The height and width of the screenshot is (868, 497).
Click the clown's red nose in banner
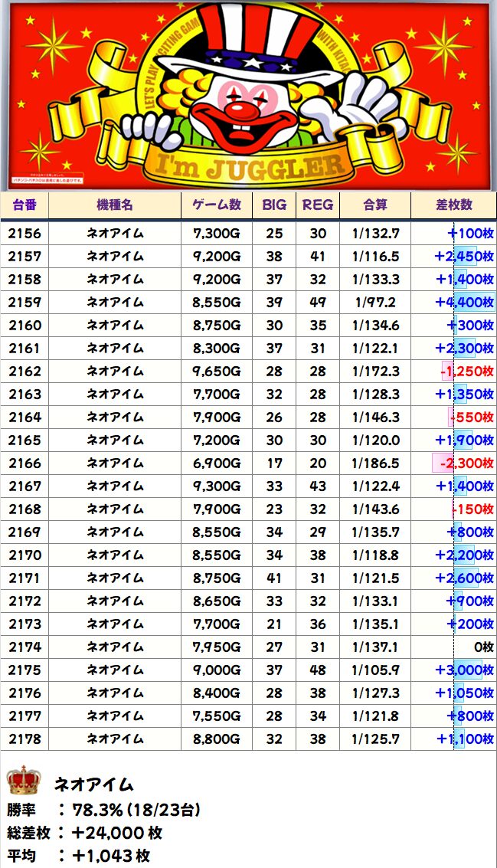(243, 110)
